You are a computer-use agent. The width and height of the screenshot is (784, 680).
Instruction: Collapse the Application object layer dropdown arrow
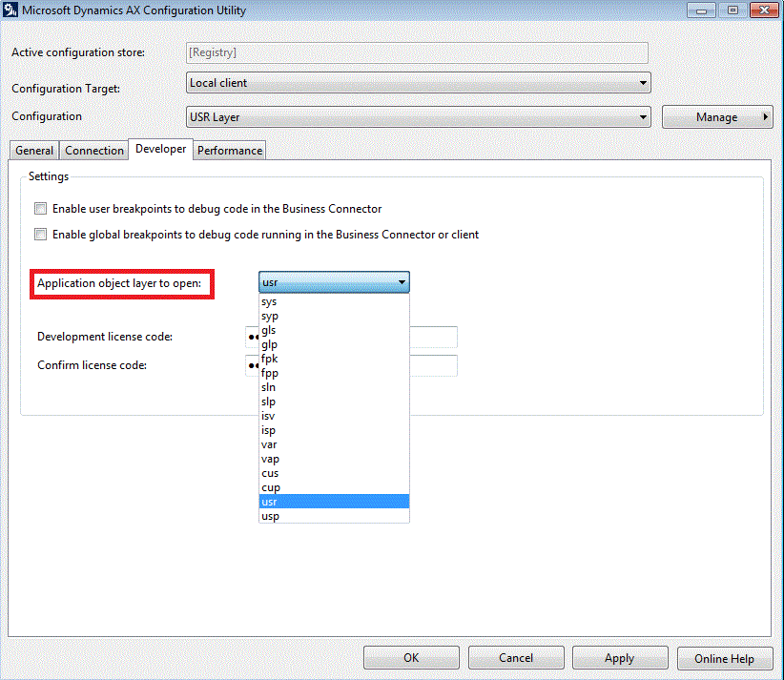tap(402, 282)
